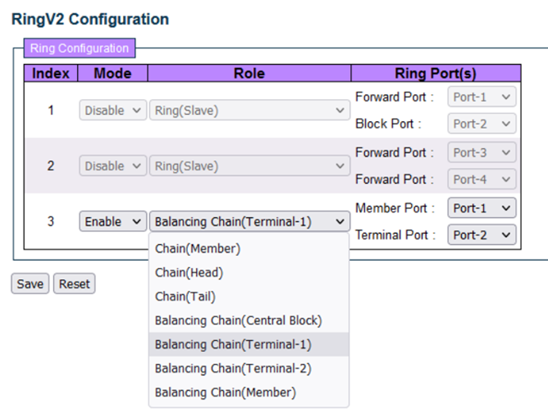
Task: Click the Mode column header
Action: [113, 73]
